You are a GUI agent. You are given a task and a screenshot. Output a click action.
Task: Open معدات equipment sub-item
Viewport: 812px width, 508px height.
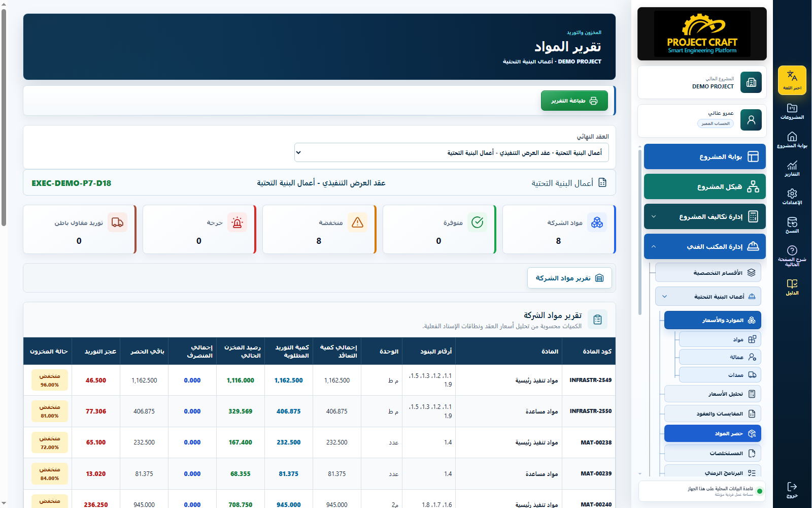pyautogui.click(x=720, y=375)
